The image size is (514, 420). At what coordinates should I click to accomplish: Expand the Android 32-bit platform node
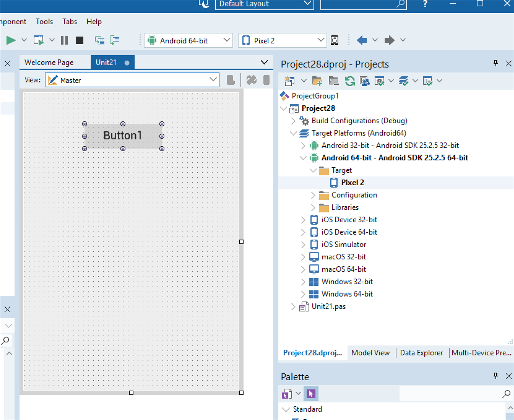pos(303,146)
